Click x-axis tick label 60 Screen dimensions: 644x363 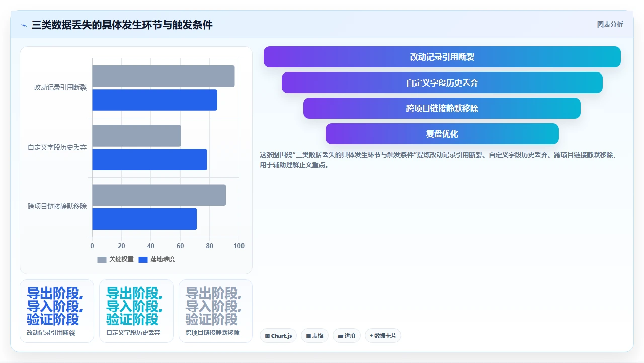pyautogui.click(x=180, y=246)
